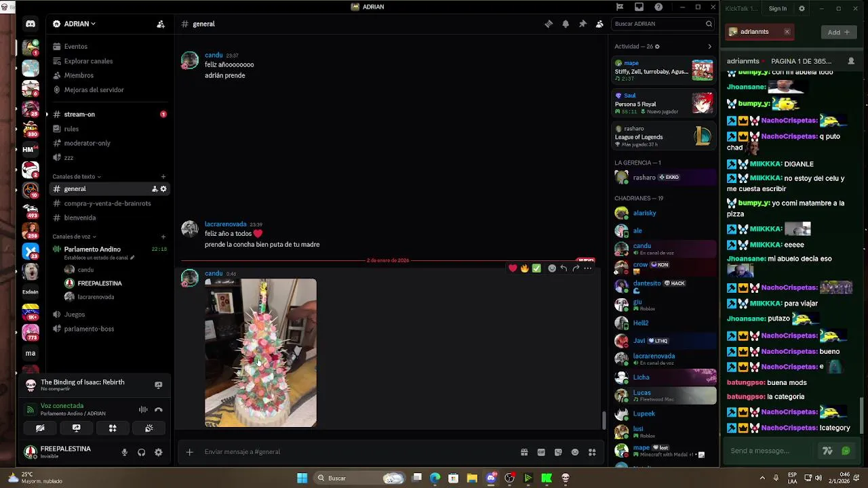
Task: Click the search magnifier in Buscar ADRIAN
Action: click(x=709, y=24)
